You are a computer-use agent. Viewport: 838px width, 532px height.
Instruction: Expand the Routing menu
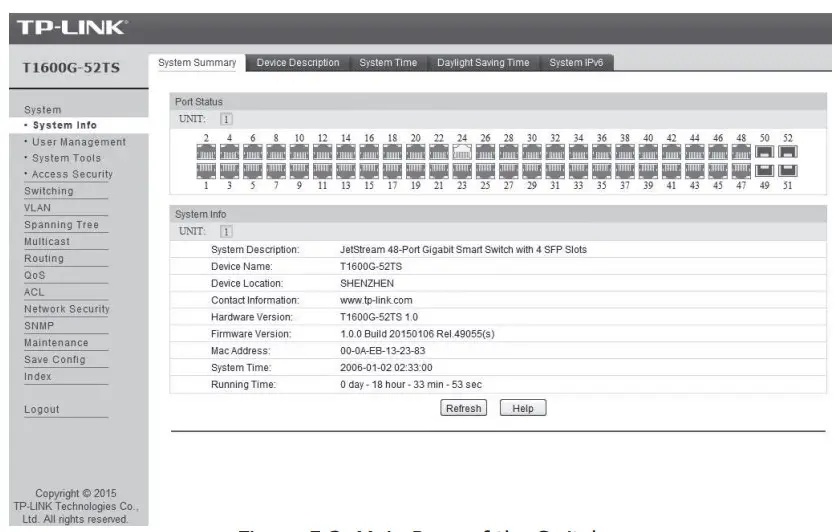pos(44,258)
